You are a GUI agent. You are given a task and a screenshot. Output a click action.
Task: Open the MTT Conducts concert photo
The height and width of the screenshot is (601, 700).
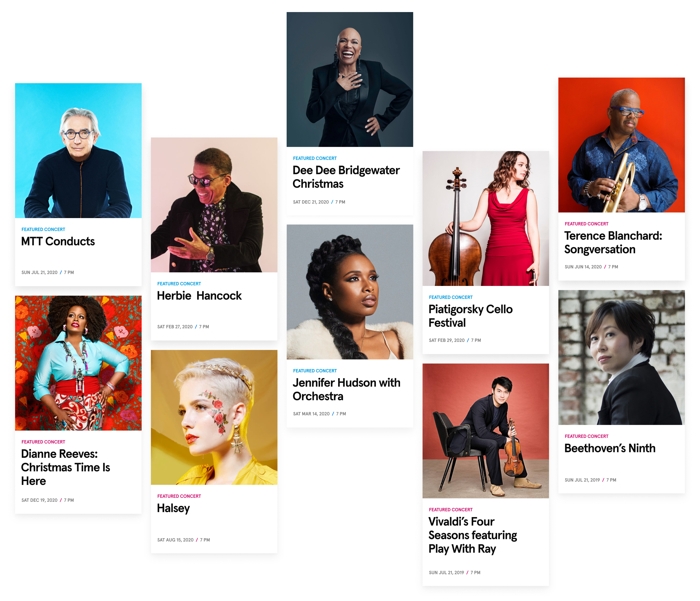[78, 150]
